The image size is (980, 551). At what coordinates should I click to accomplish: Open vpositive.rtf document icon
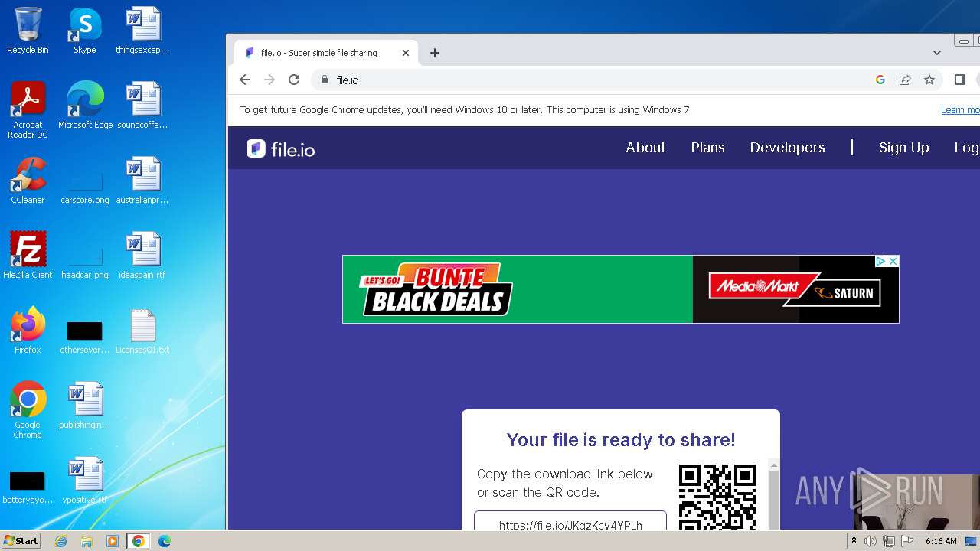(x=85, y=481)
